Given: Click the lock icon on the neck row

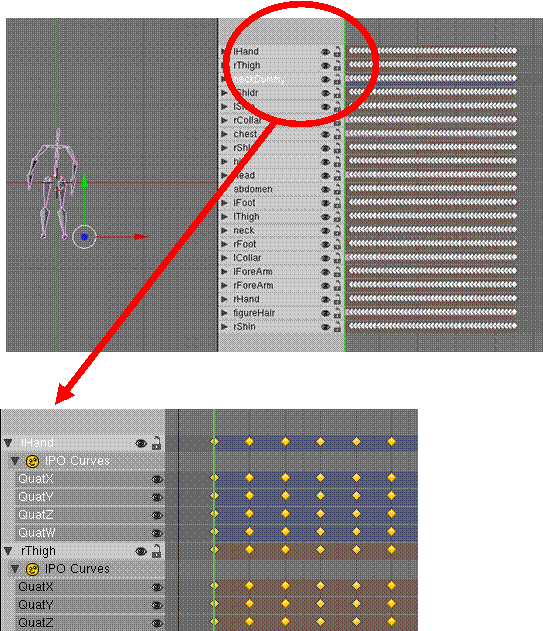Looking at the screenshot, I should coord(337,230).
